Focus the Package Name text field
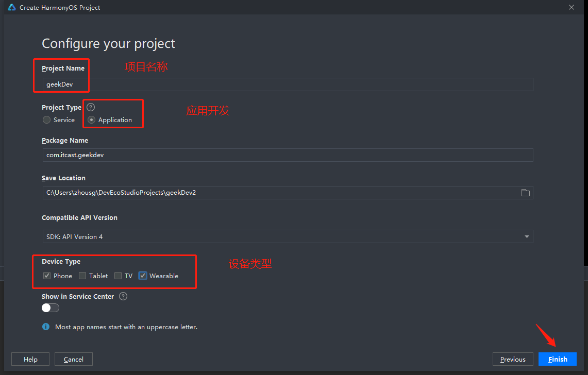 tap(287, 155)
